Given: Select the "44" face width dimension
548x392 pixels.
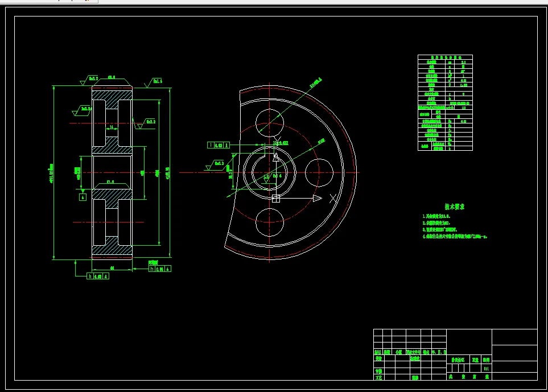Looking at the screenshot, I should coord(112,268).
